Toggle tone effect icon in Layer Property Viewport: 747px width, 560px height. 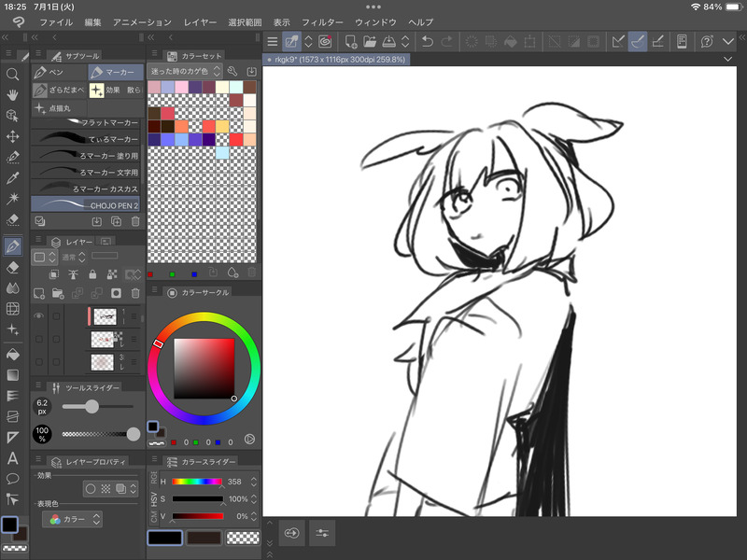coord(106,488)
